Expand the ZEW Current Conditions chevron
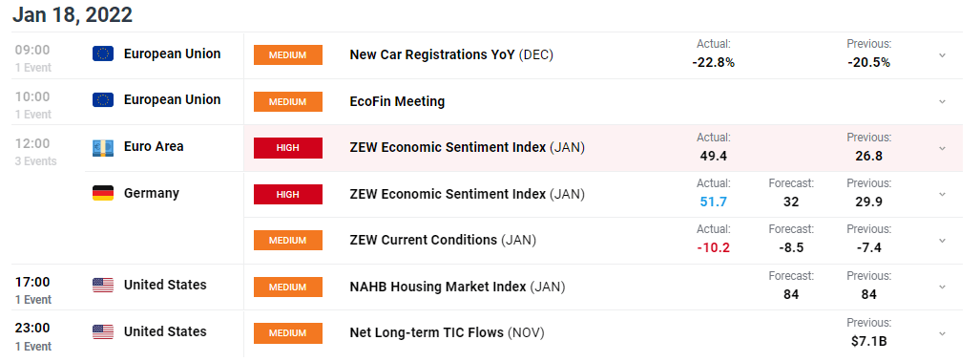This screenshot has height=362, width=980. [x=943, y=241]
